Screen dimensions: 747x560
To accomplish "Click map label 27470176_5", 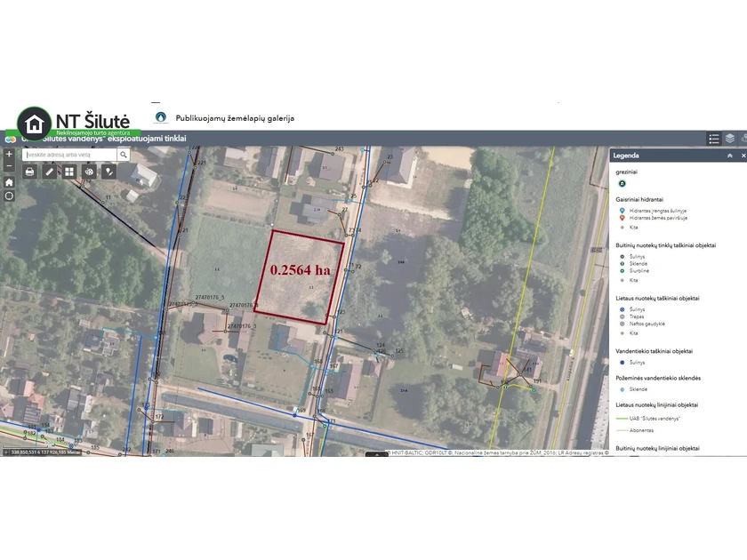I will 210,298.
